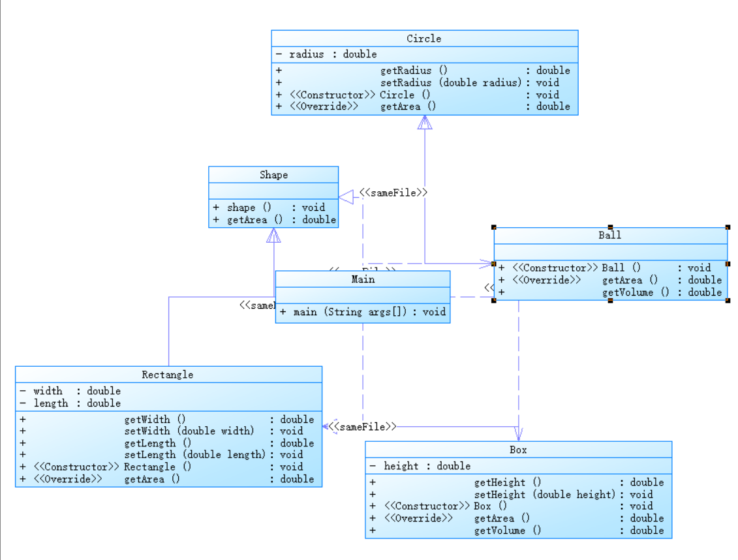Click the Shape class header
Screen dimensions: 738x560
pos(273,174)
